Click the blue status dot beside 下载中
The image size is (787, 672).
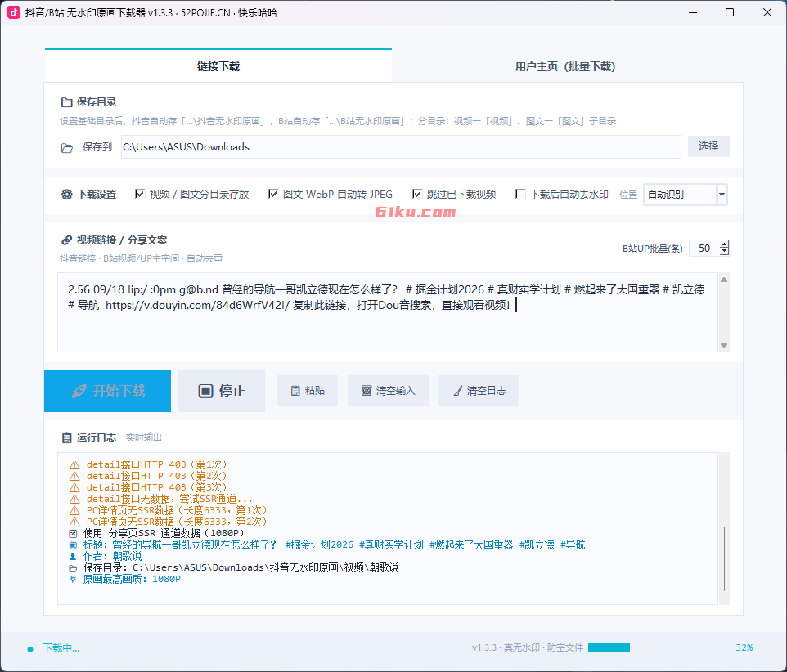(x=30, y=649)
